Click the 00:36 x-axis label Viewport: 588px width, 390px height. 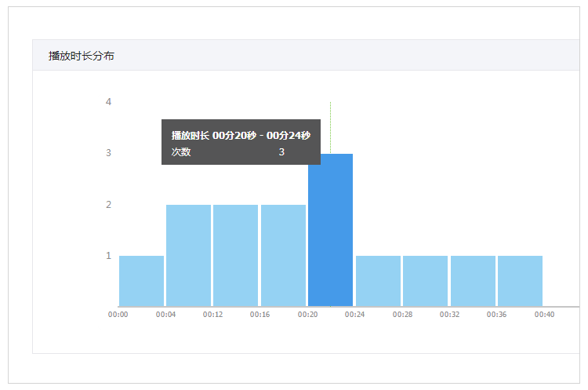pos(497,315)
